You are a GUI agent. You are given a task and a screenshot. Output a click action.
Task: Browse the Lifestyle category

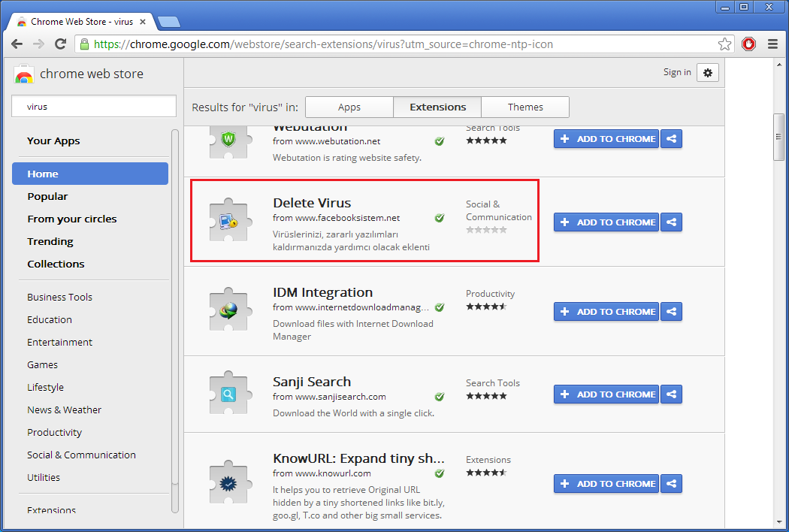click(x=45, y=388)
